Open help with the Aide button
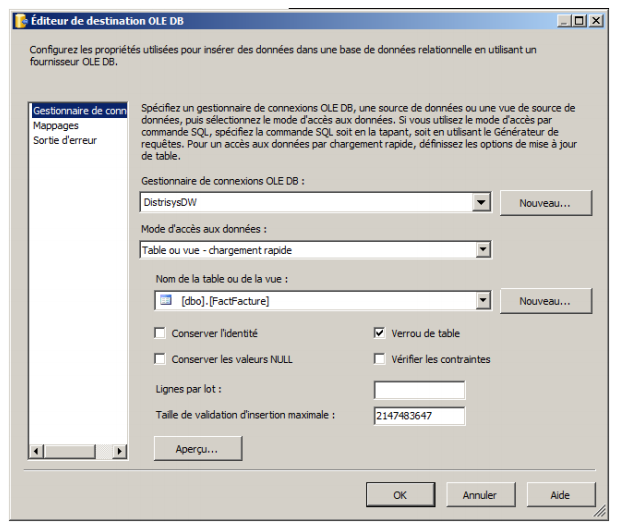Screen dimensions: 617x532 pyautogui.click(x=560, y=495)
